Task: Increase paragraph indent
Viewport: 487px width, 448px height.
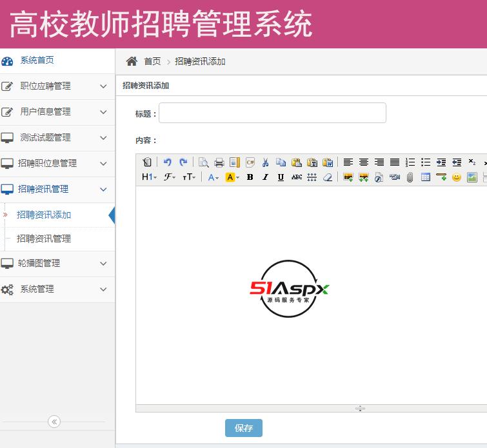Action: pyautogui.click(x=441, y=162)
